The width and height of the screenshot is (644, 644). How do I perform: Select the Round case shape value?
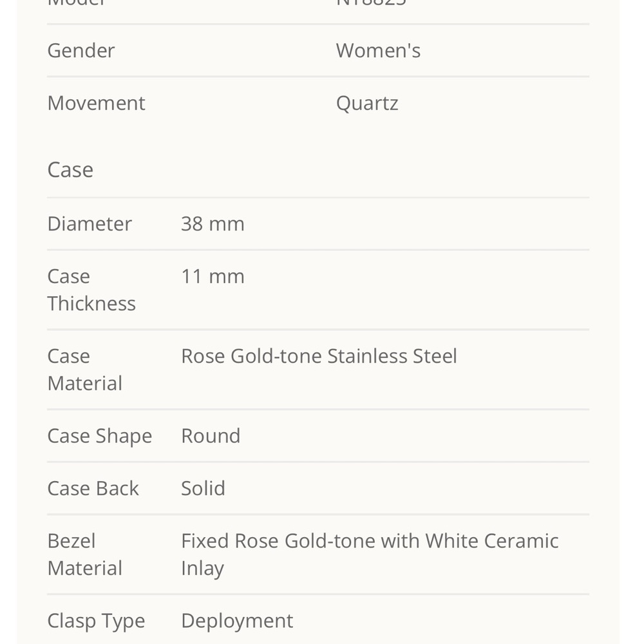coord(211,436)
